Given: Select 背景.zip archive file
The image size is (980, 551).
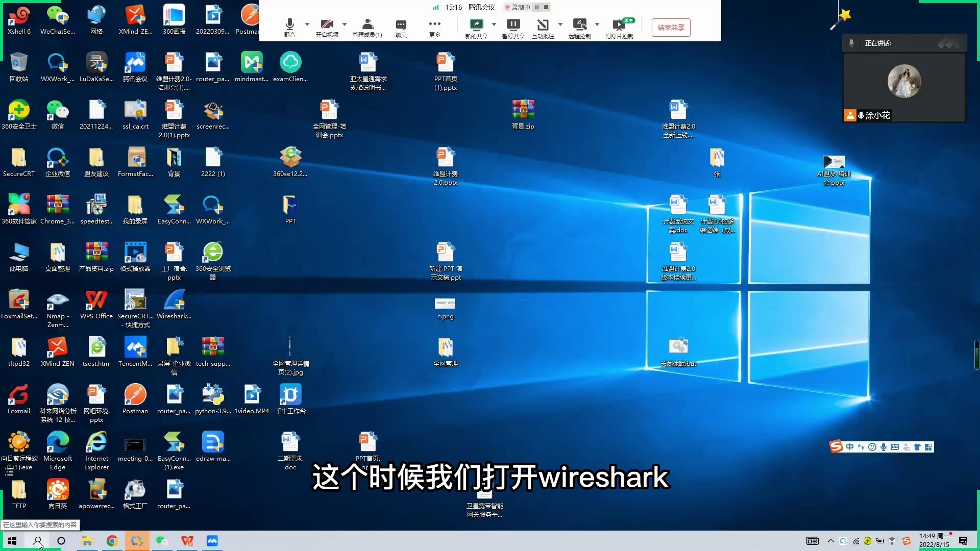Looking at the screenshot, I should (523, 114).
